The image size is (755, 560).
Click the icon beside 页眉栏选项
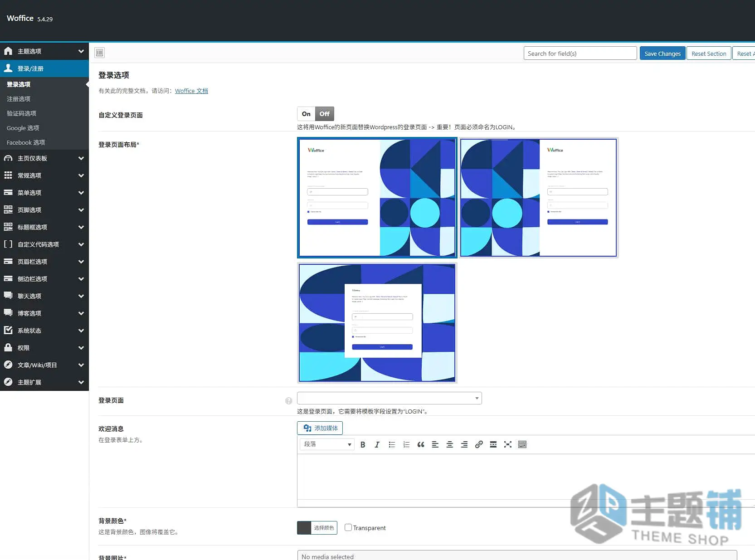pos(8,261)
